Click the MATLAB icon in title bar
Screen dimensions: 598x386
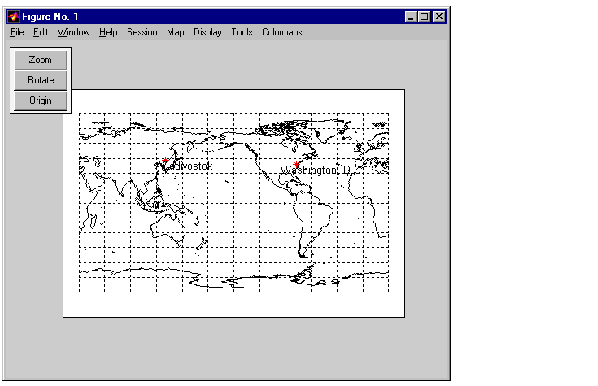tap(14, 17)
